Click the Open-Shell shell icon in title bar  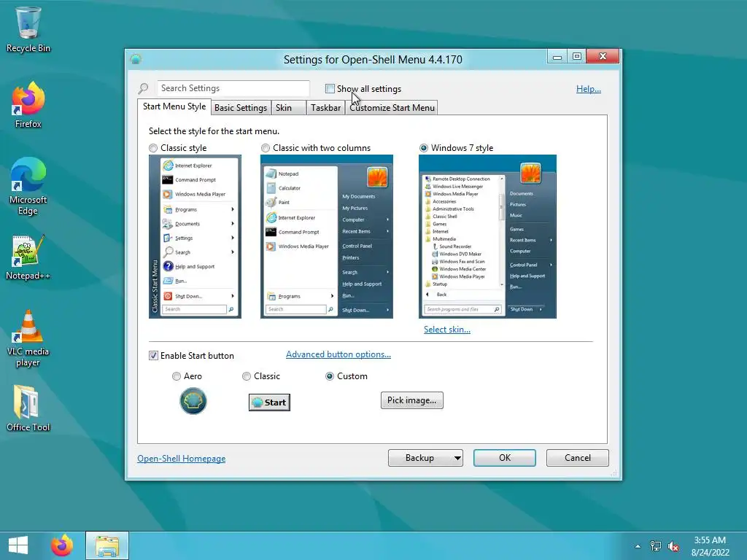136,59
